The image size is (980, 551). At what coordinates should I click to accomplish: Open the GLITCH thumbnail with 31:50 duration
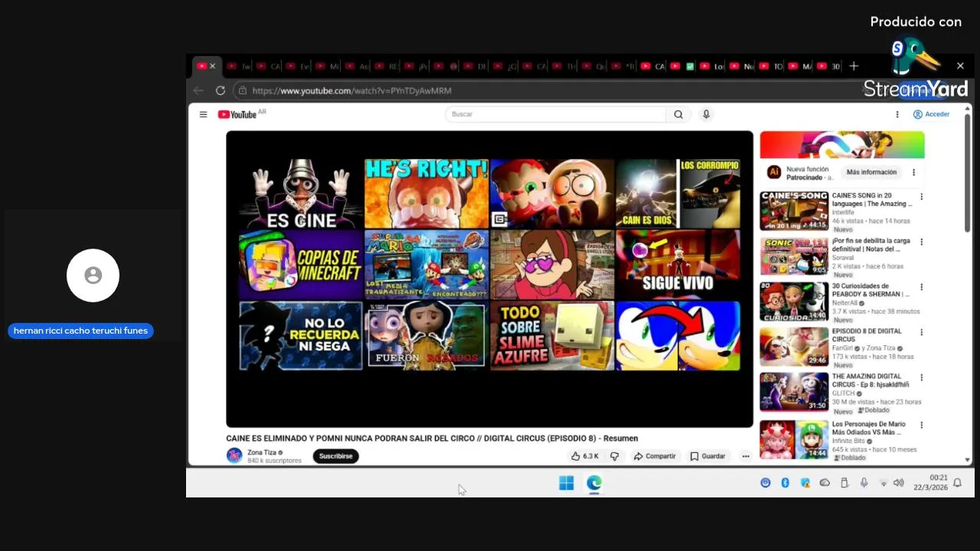click(x=794, y=392)
